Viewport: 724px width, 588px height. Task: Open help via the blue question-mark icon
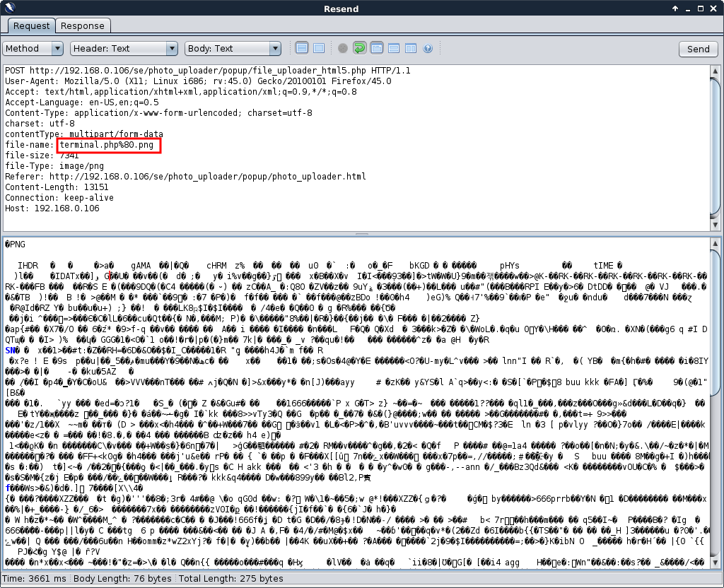(428, 48)
